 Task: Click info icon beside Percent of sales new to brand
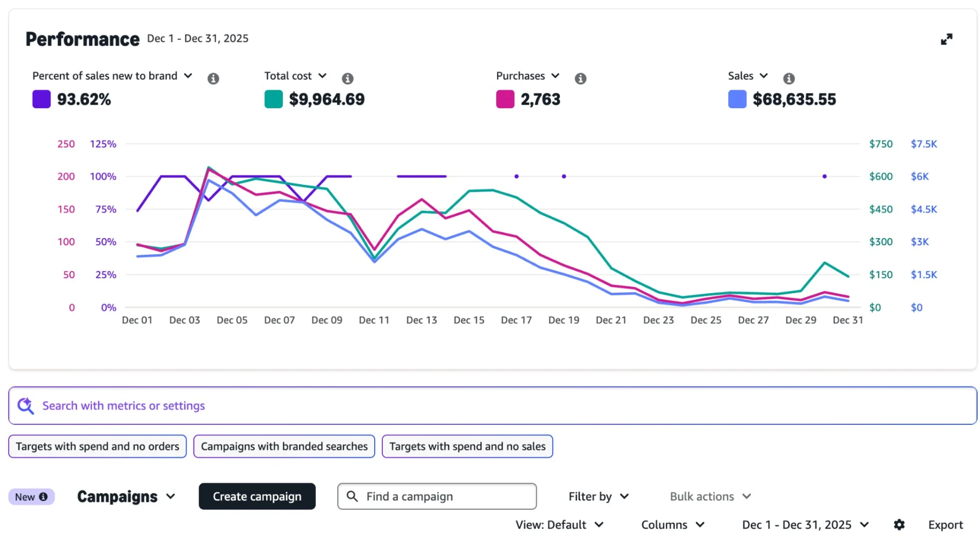[213, 79]
